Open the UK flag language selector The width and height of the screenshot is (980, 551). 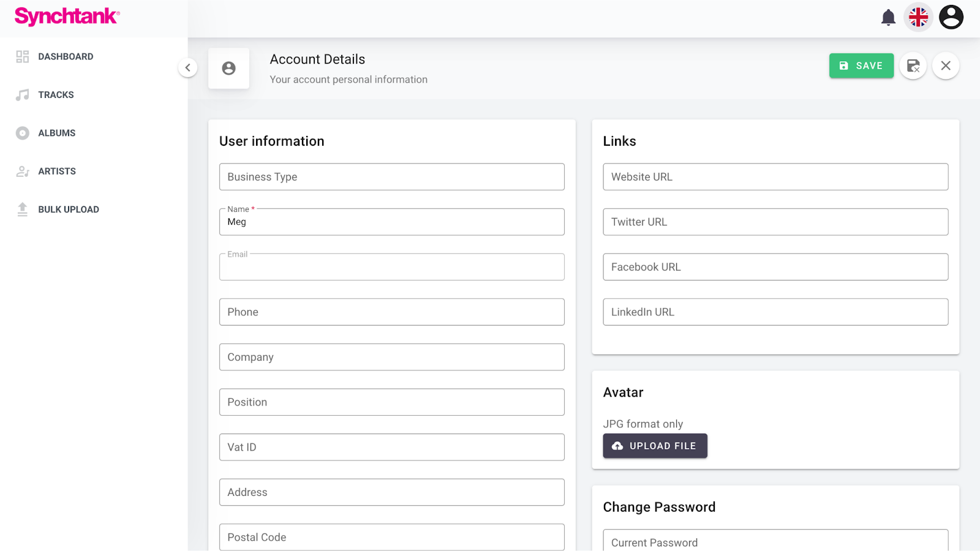point(918,17)
